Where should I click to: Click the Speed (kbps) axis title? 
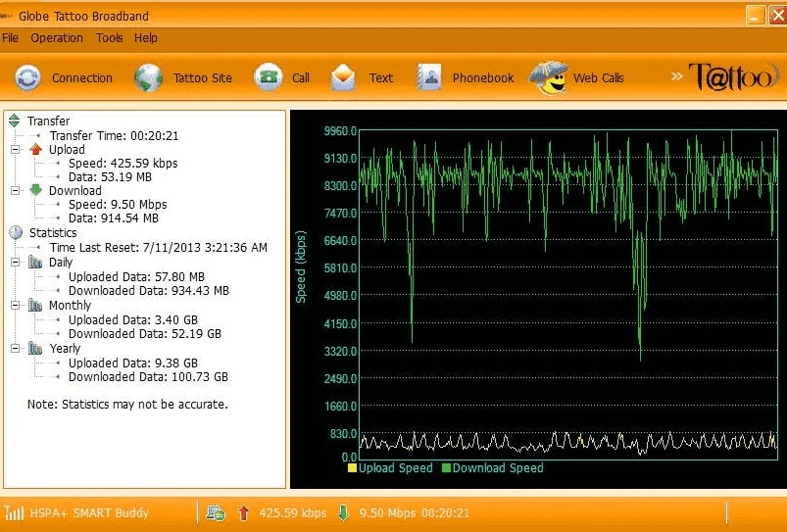click(301, 267)
